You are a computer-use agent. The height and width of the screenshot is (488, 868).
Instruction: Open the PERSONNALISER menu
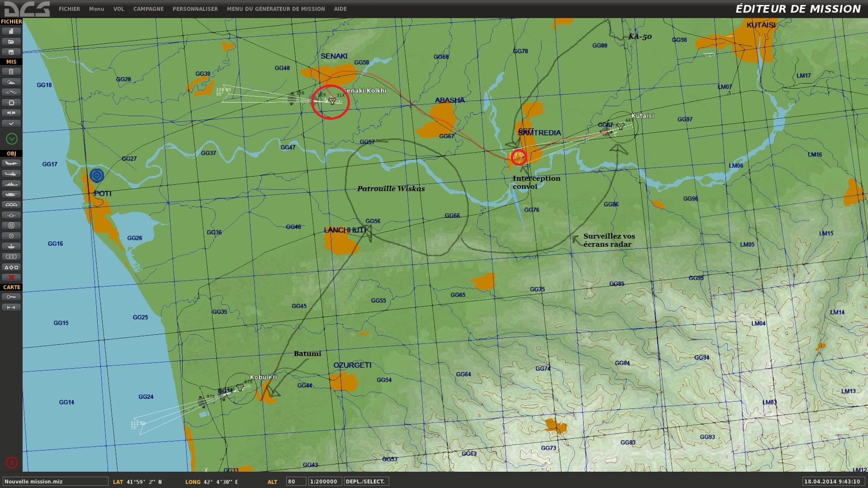[195, 9]
